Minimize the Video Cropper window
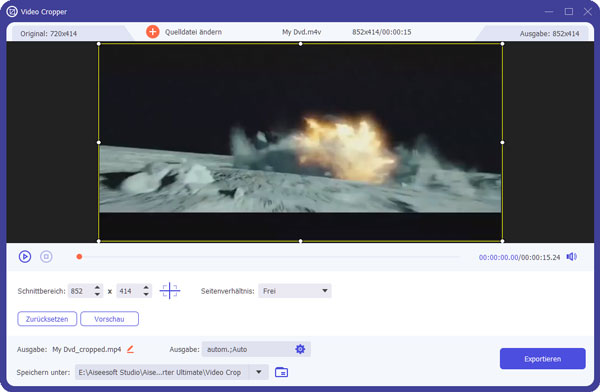The width and height of the screenshot is (600, 392). point(549,12)
